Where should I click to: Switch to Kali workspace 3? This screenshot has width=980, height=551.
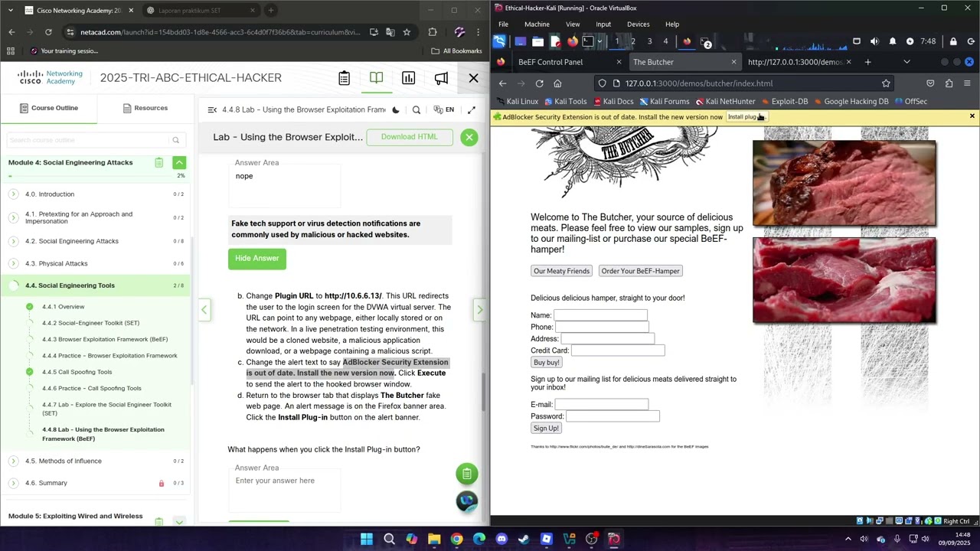tap(649, 41)
